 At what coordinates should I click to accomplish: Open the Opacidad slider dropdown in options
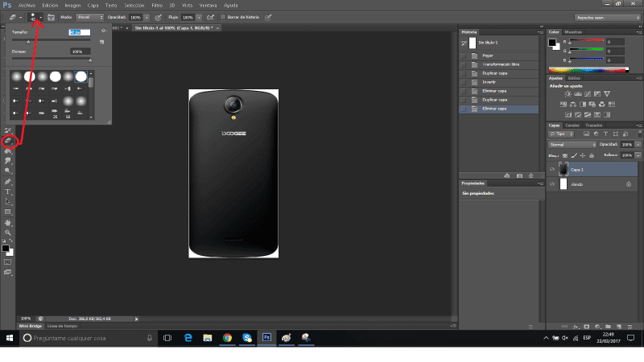(x=147, y=18)
